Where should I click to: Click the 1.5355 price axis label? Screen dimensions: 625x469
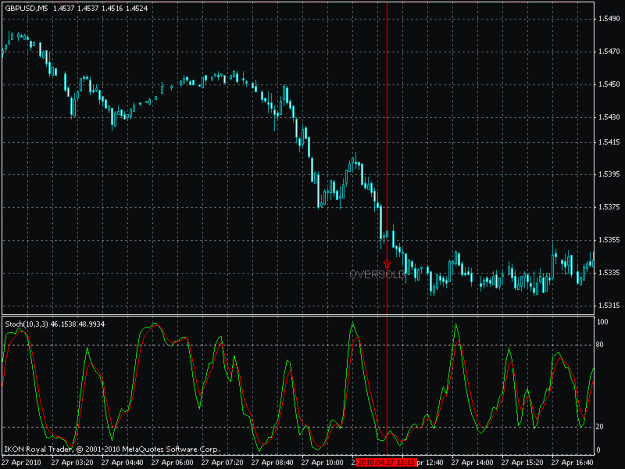point(609,240)
